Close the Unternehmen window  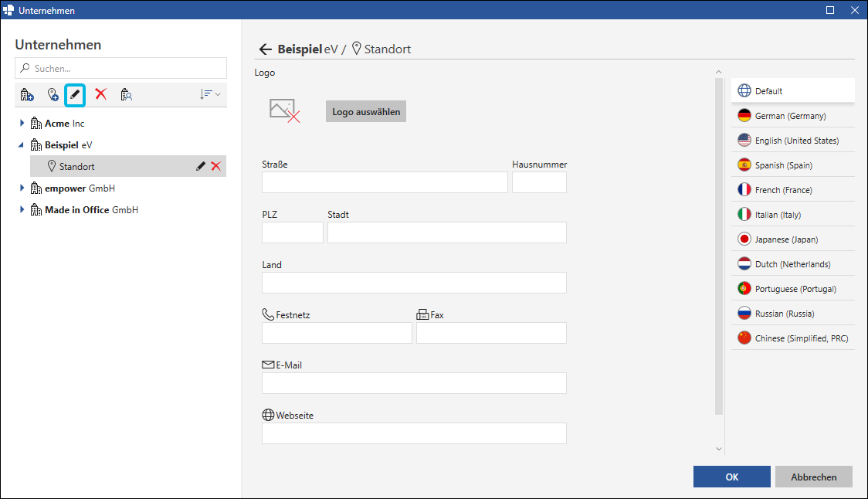(855, 10)
